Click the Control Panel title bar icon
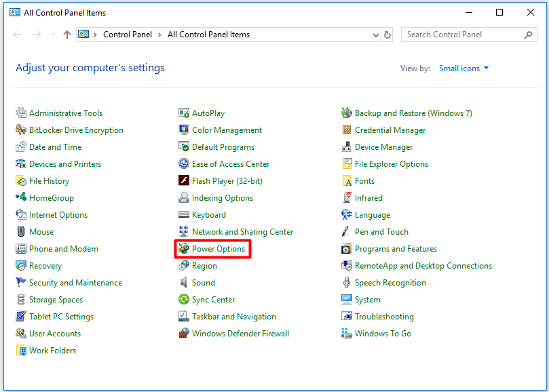Screen dimensions: 549x392 [15, 13]
